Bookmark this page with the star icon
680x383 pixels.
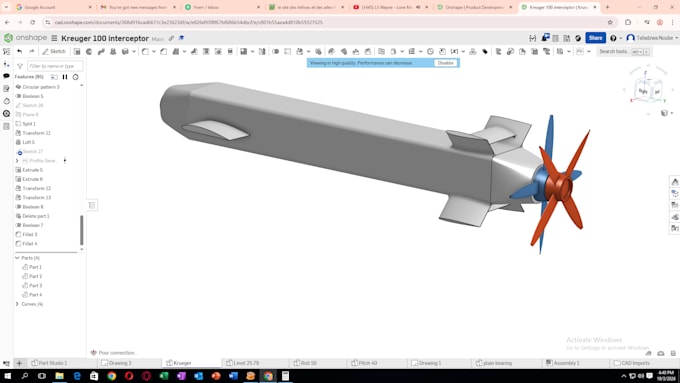pos(610,22)
